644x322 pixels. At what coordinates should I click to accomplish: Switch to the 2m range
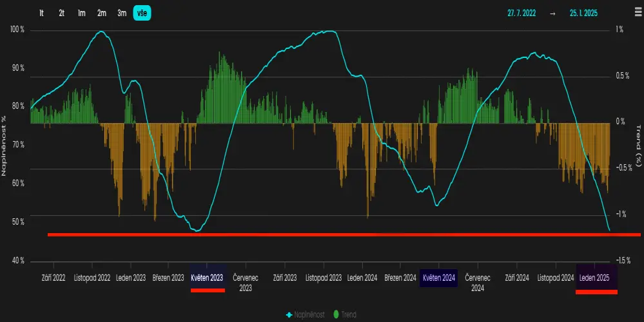[x=102, y=13]
